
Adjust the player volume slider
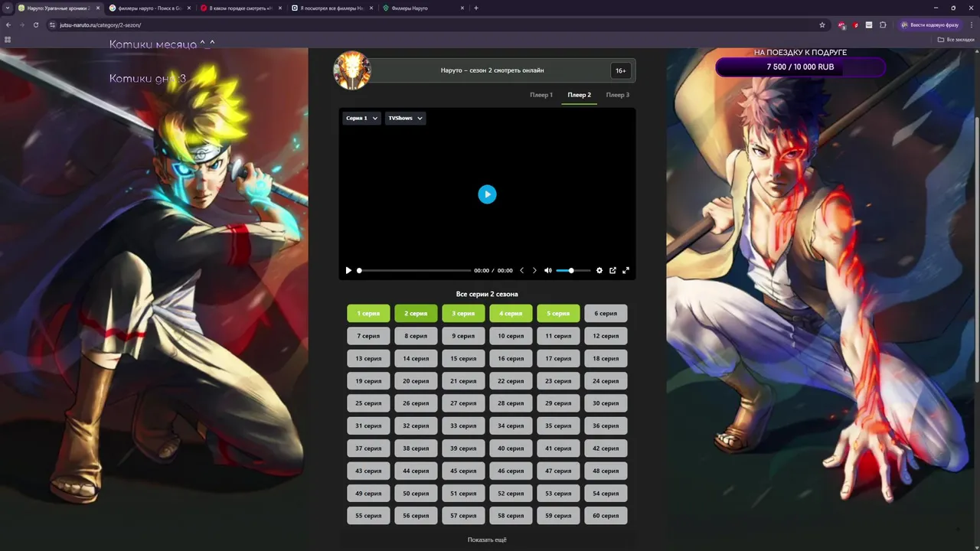click(x=573, y=270)
